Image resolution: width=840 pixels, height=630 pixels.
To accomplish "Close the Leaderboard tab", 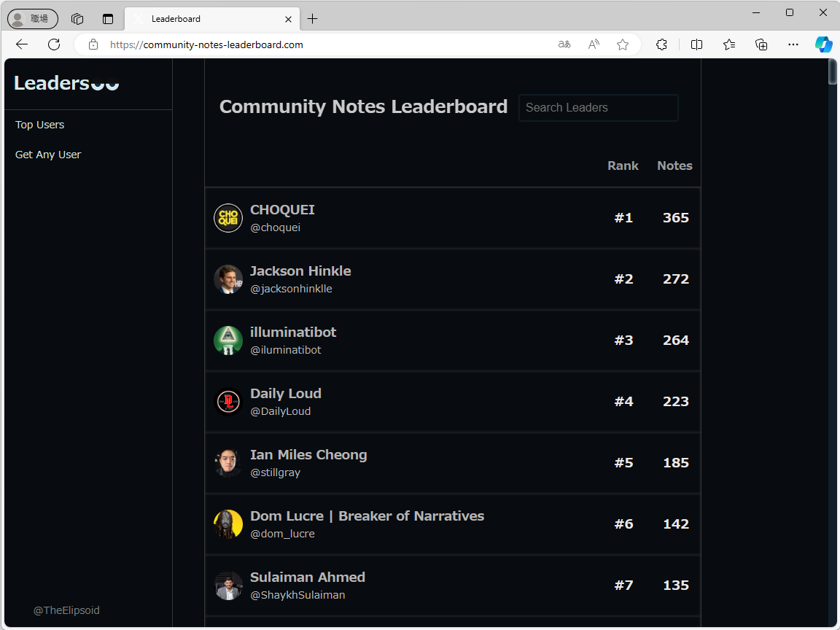I will pos(288,19).
